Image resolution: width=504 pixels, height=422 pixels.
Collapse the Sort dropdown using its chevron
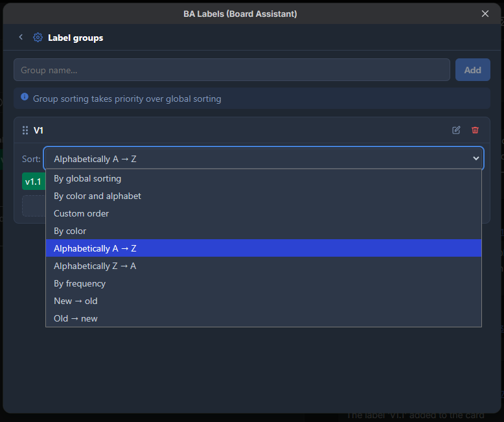pos(476,158)
